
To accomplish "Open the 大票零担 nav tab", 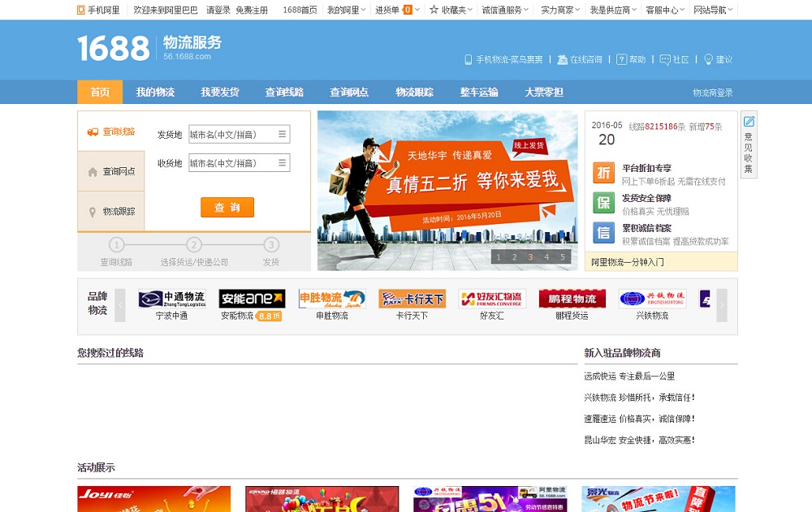I will pyautogui.click(x=544, y=93).
